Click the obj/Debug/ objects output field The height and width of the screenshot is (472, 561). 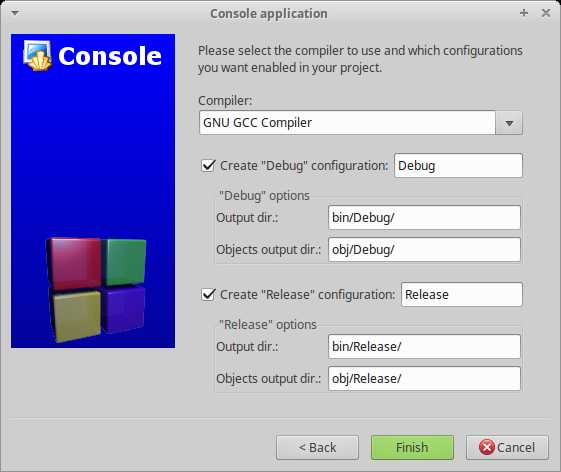tap(424, 249)
